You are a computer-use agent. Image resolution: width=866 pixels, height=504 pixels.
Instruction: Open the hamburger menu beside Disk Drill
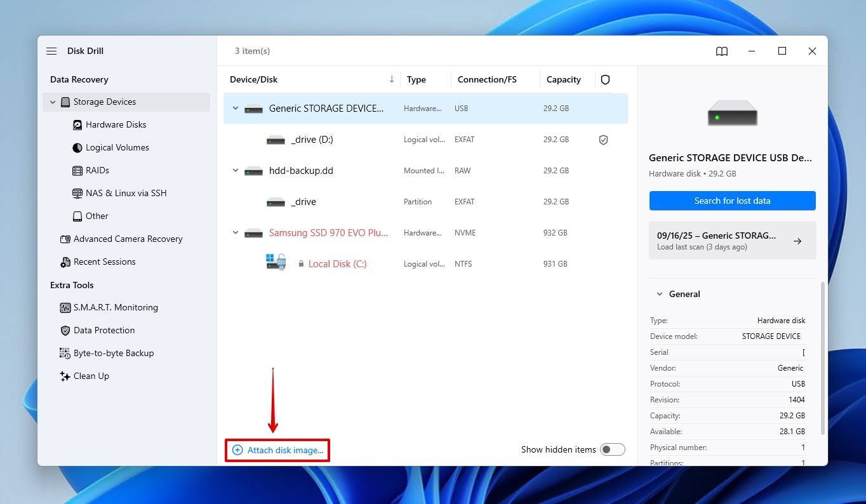(51, 51)
